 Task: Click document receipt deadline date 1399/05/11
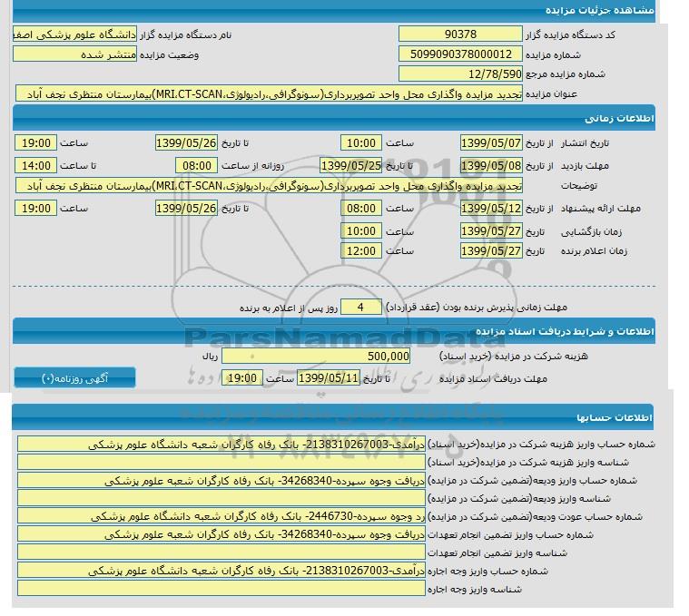329,378
